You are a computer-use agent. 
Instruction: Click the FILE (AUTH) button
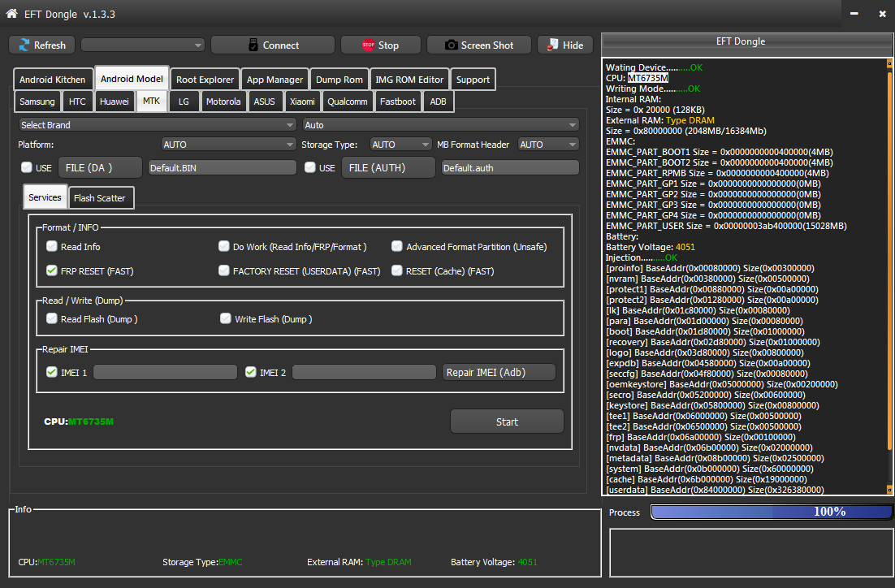[388, 167]
